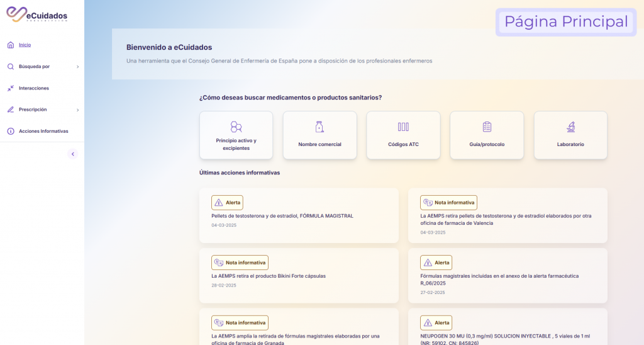Search by Principio activo y excipientes
644x345 pixels.
point(236,135)
